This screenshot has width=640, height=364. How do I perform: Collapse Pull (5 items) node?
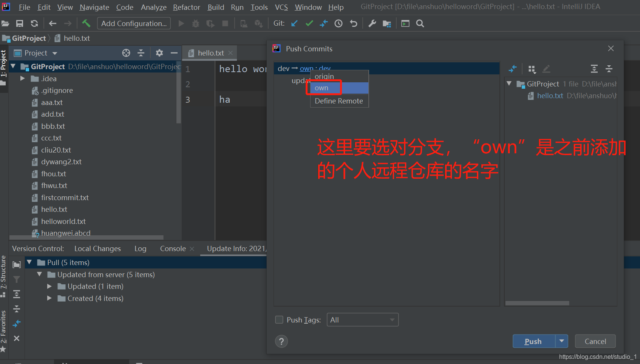[x=29, y=262]
